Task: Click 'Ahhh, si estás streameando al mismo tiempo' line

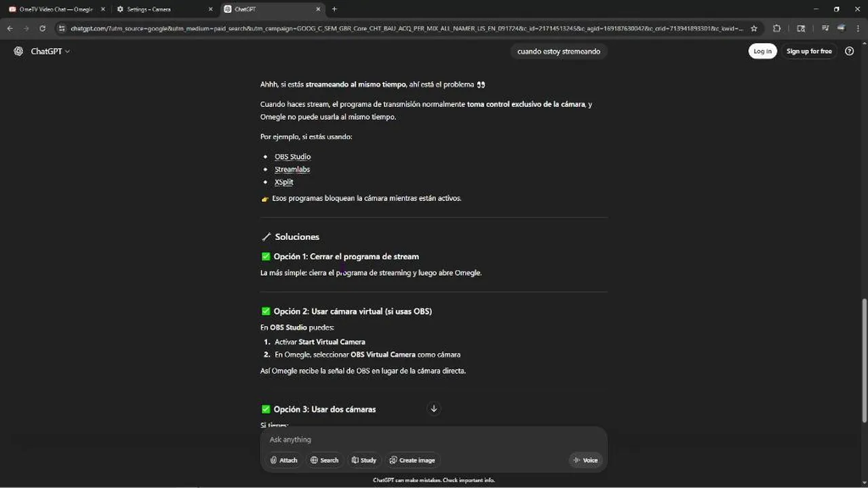Action: pyautogui.click(x=372, y=85)
